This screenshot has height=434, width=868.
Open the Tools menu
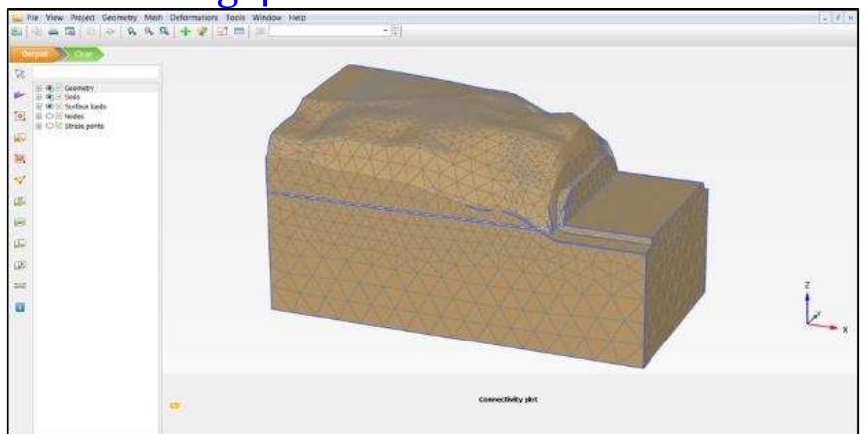pos(235,18)
